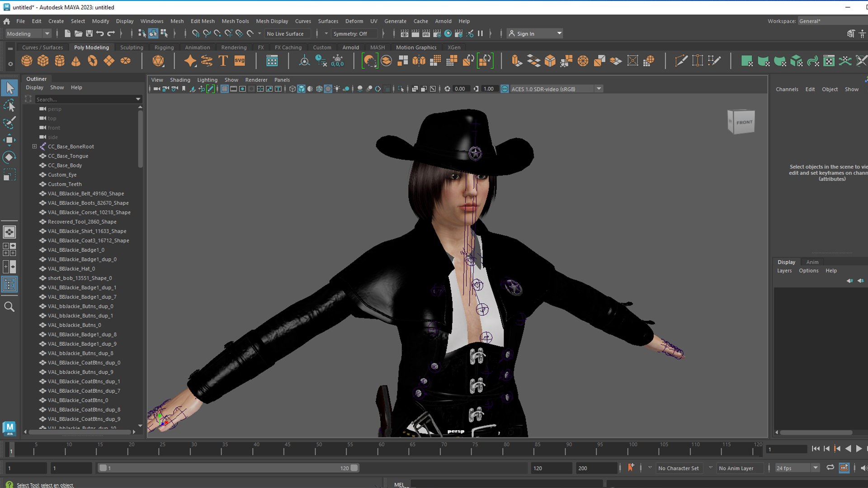Open Layers menu in layer editor
The height and width of the screenshot is (488, 868).
(784, 271)
